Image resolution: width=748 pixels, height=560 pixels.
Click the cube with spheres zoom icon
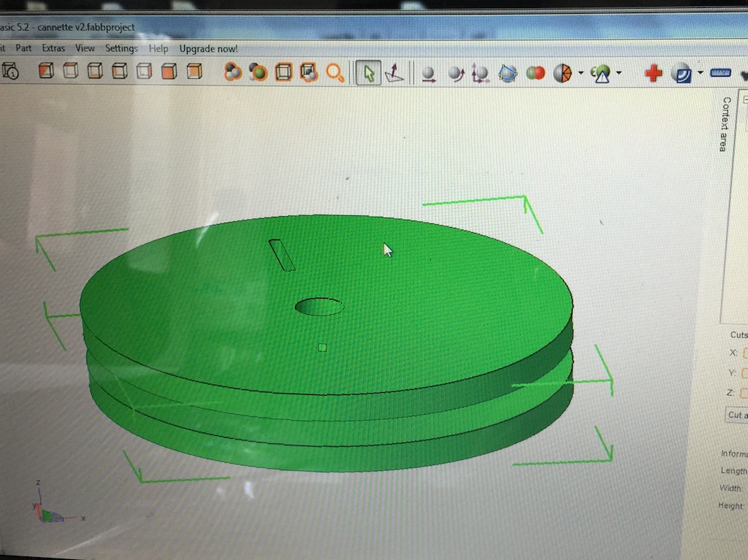point(309,72)
